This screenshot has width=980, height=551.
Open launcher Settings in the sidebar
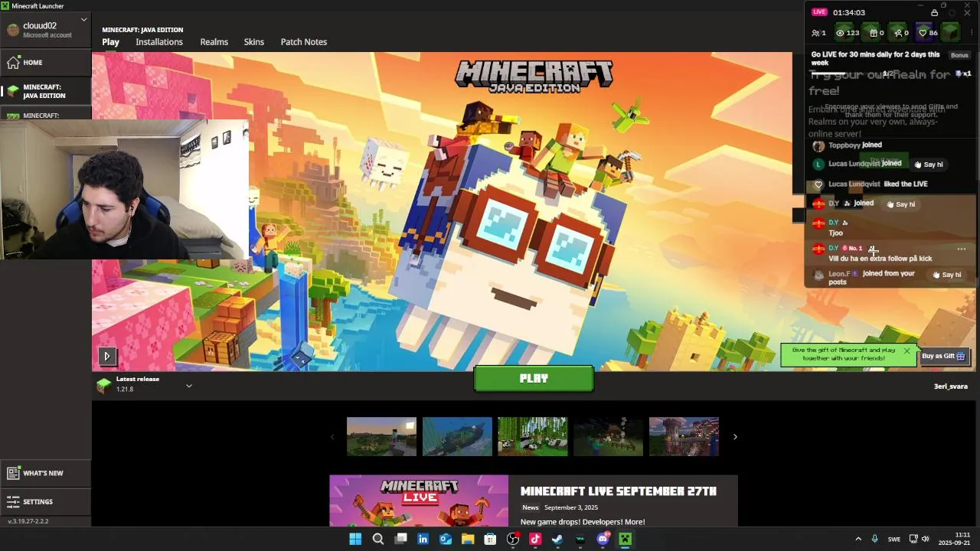[45, 501]
